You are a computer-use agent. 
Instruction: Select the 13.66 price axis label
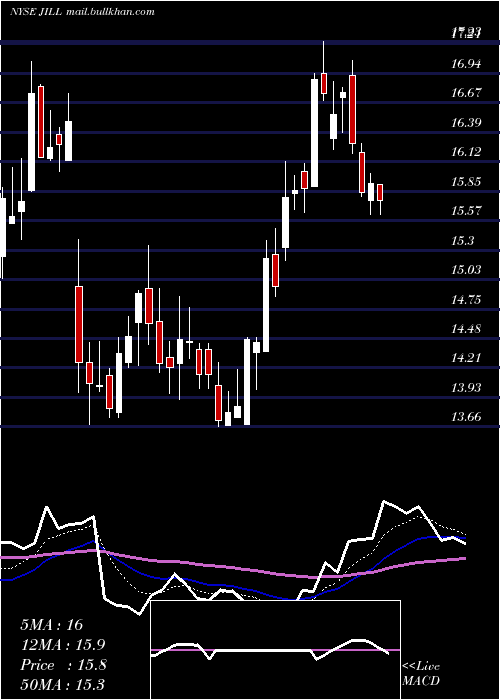coord(466,417)
